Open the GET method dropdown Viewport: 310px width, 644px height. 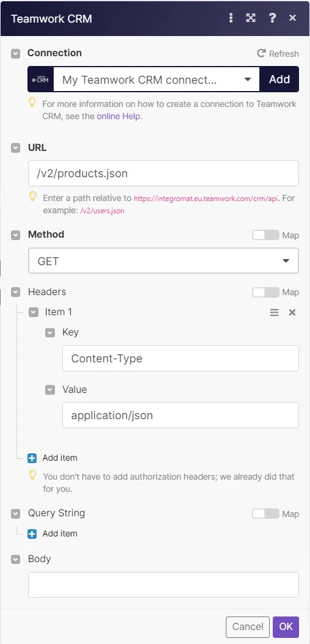(x=163, y=261)
